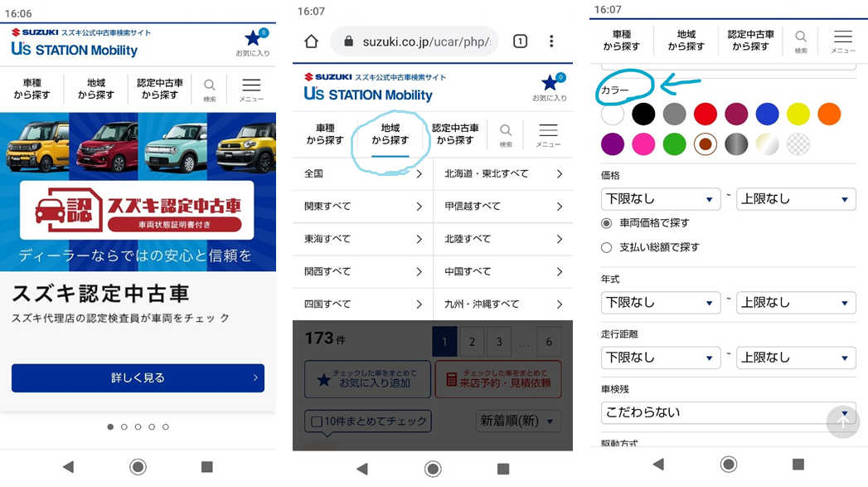
Task: Choose 関西すべて in the region list
Action: 362,271
